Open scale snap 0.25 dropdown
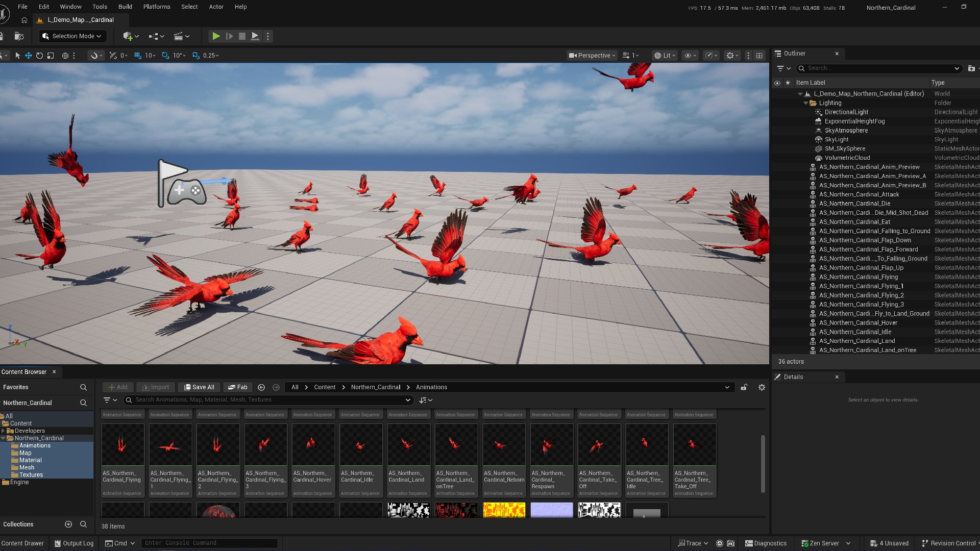This screenshot has width=980, height=551. click(x=211, y=56)
